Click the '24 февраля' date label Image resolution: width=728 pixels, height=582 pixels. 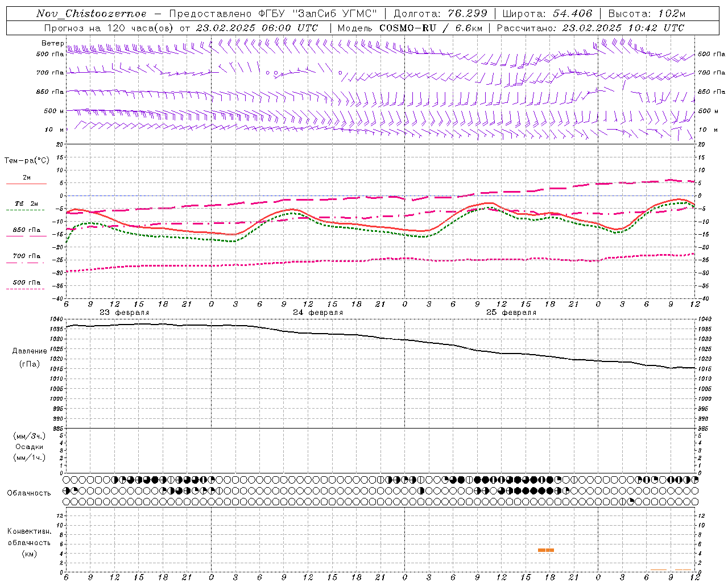pos(318,313)
